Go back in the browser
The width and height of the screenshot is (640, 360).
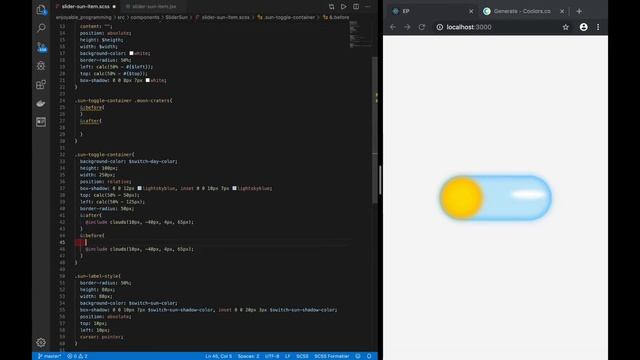(393, 27)
